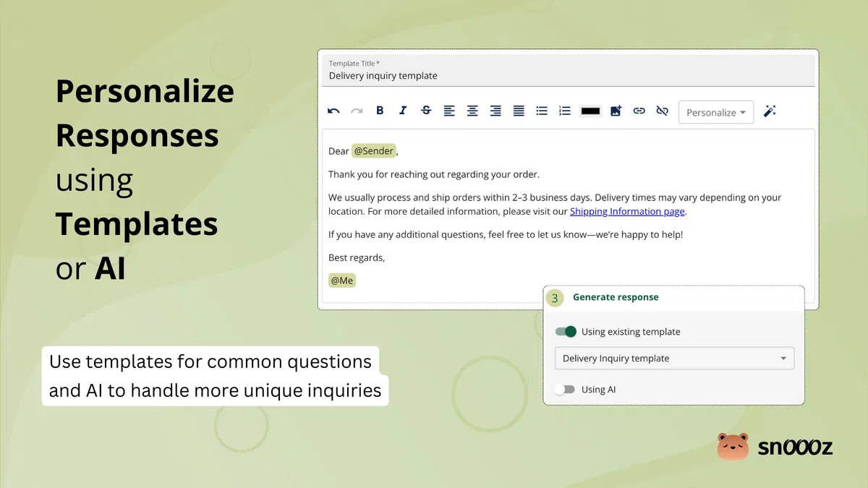Apply italic formatting
Viewport: 868px width, 488px height.
click(x=403, y=111)
